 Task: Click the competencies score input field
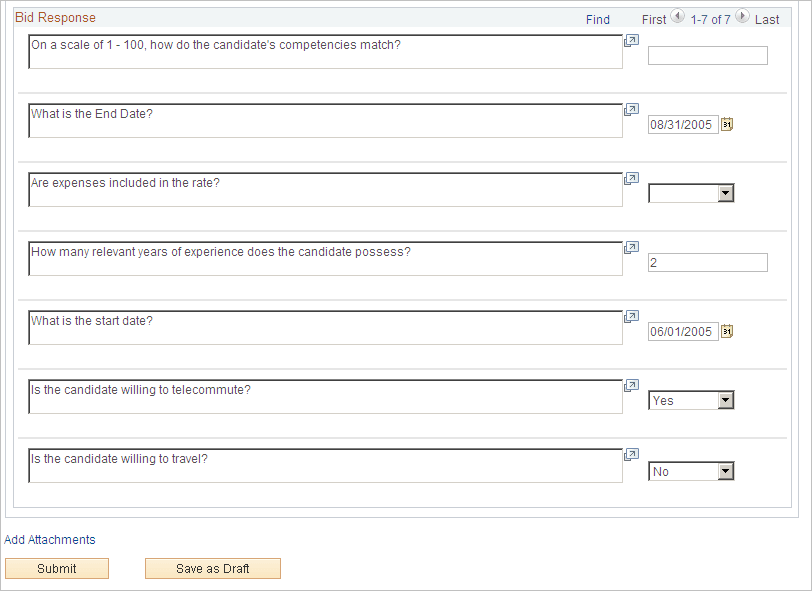(x=707, y=55)
